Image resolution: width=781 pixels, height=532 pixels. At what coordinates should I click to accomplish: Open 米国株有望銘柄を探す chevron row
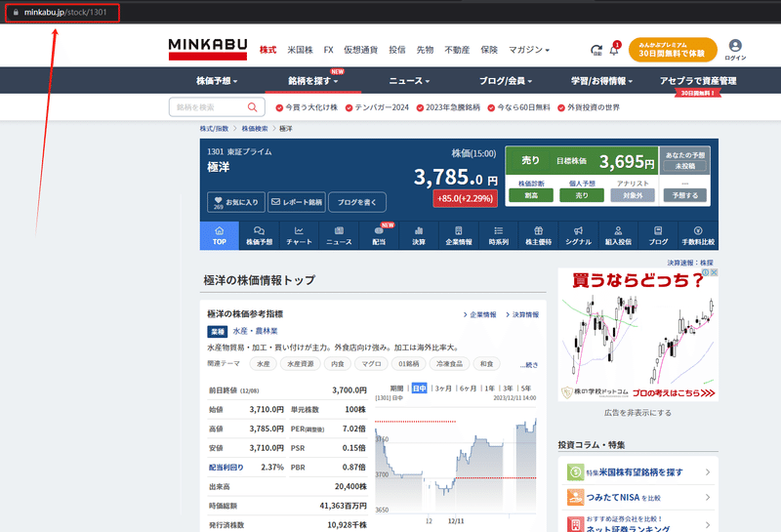coord(638,471)
